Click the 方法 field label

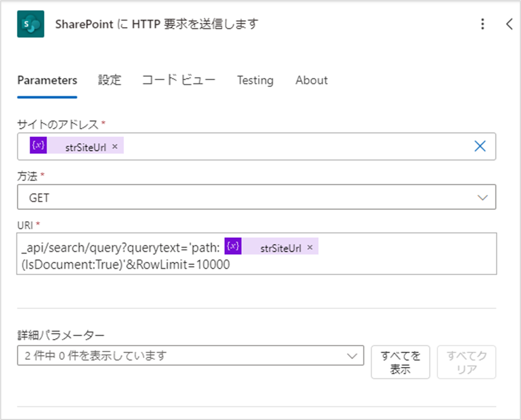(27, 176)
